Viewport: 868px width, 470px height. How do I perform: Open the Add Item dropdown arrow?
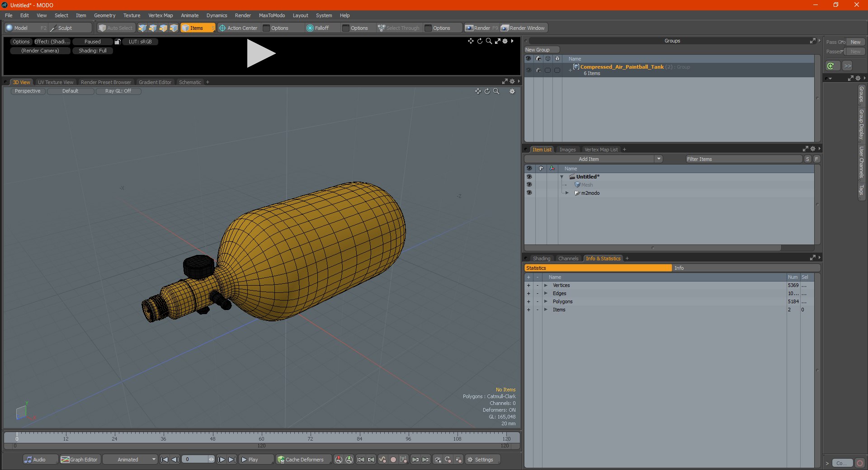(x=659, y=159)
